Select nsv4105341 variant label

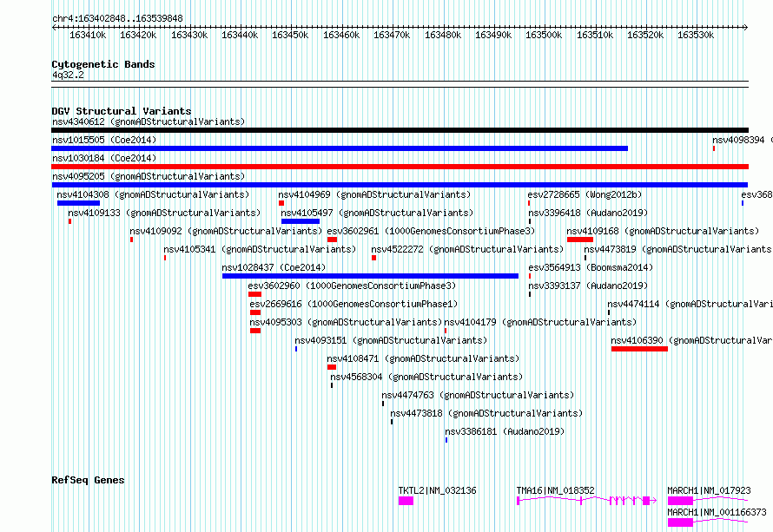(260, 249)
